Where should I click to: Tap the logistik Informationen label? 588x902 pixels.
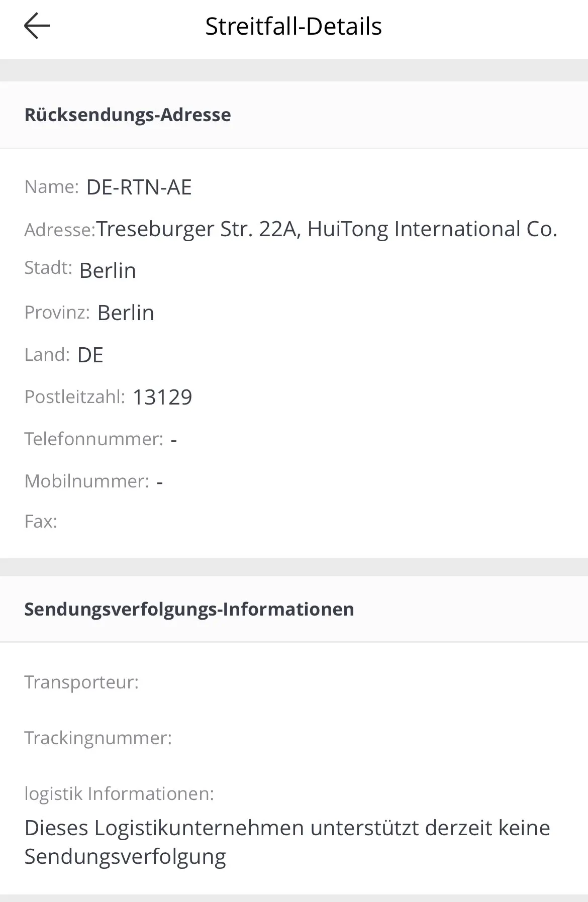(x=119, y=794)
